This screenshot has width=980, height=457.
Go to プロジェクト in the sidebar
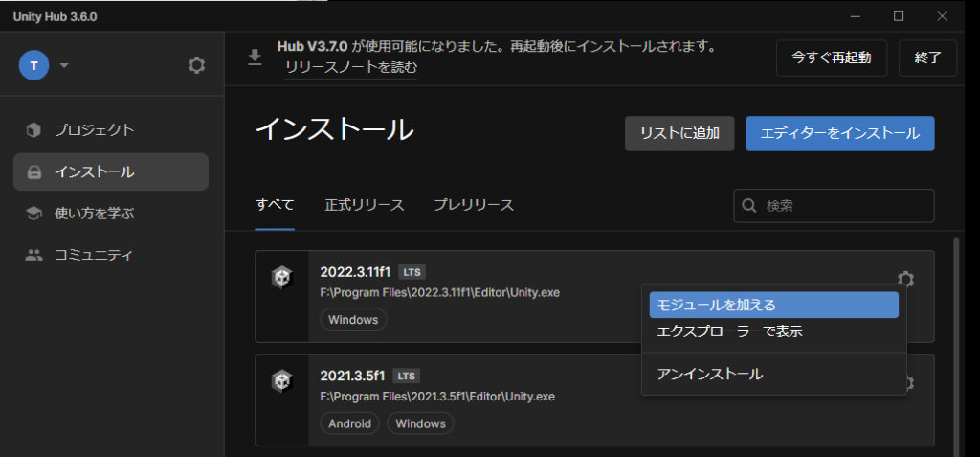tap(94, 130)
